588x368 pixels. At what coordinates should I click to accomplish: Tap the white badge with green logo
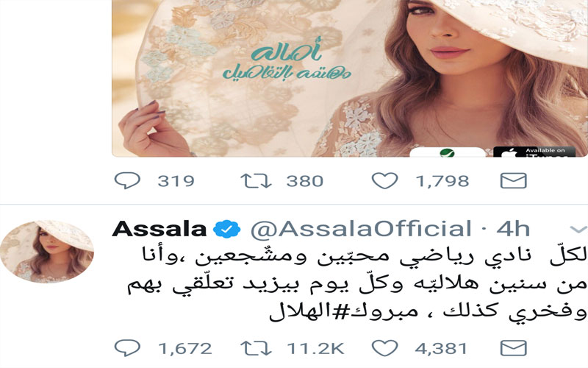(448, 152)
